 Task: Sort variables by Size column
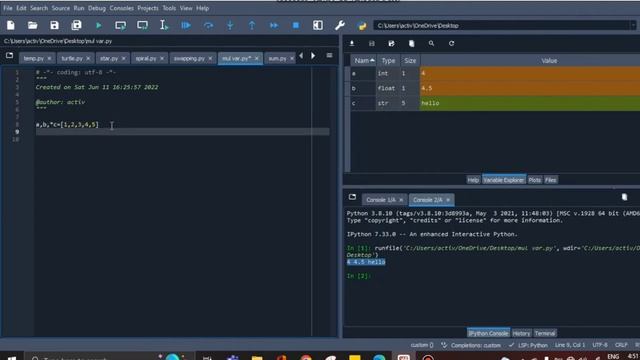tap(410, 60)
